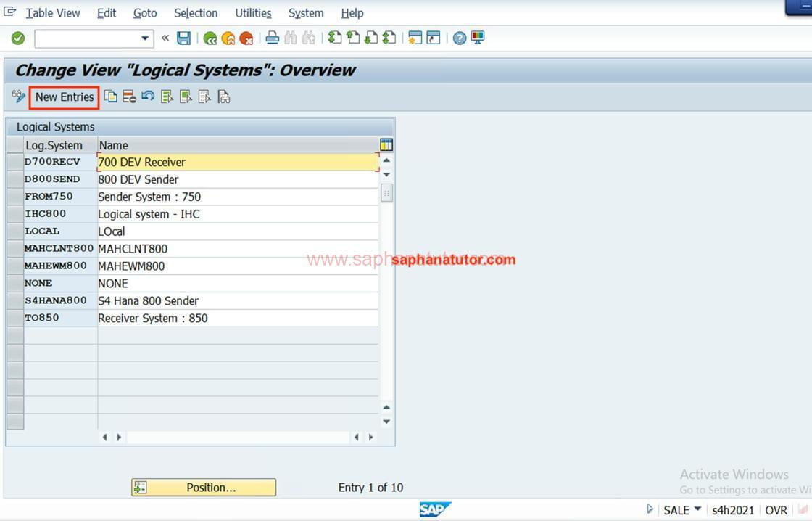Click the New Entries button

(65, 97)
